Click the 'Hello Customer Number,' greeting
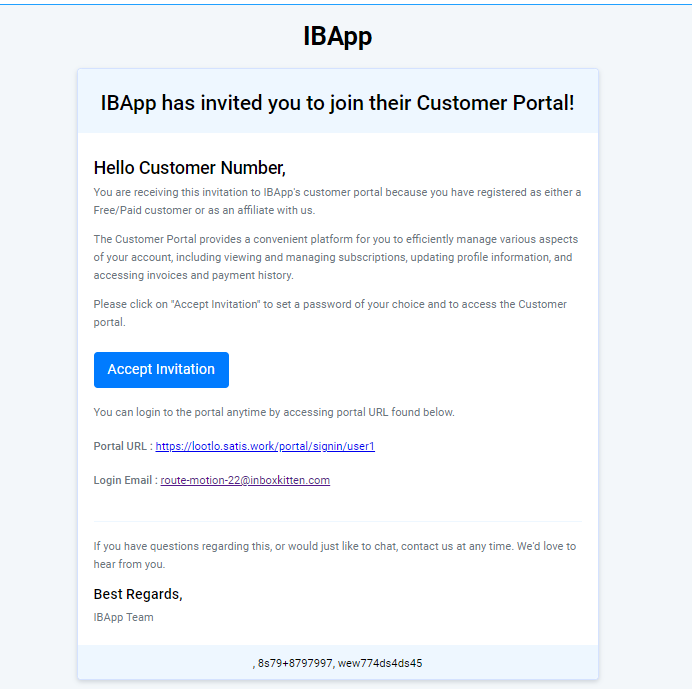The height and width of the screenshot is (689, 692). point(190,168)
